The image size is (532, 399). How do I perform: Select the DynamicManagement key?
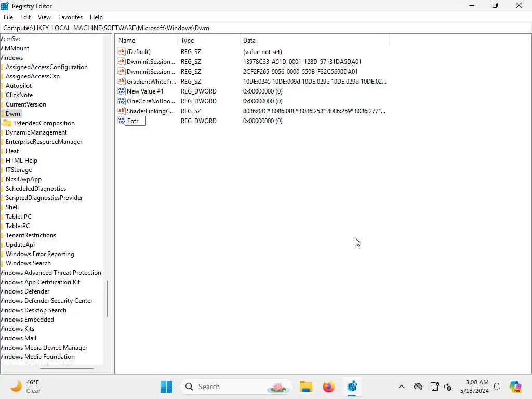tap(36, 132)
